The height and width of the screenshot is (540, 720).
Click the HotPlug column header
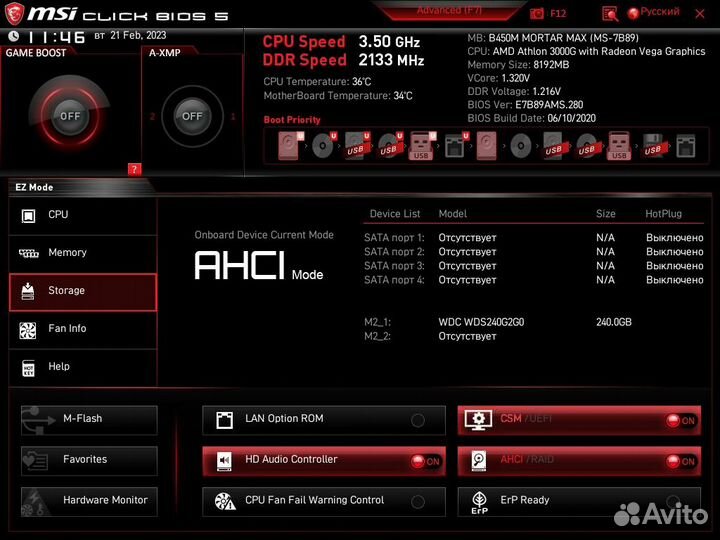click(664, 214)
